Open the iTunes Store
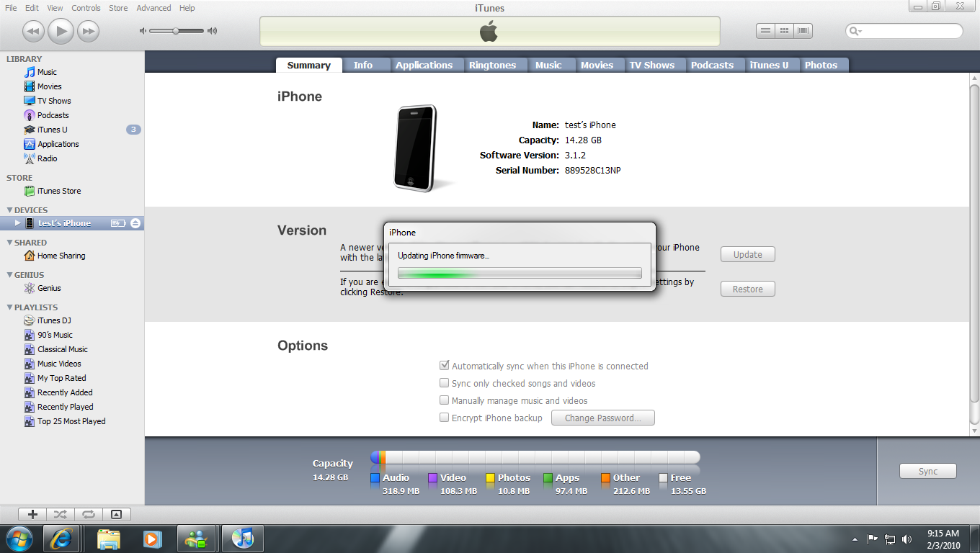Screen dimensions: 980x553 [x=52, y=191]
